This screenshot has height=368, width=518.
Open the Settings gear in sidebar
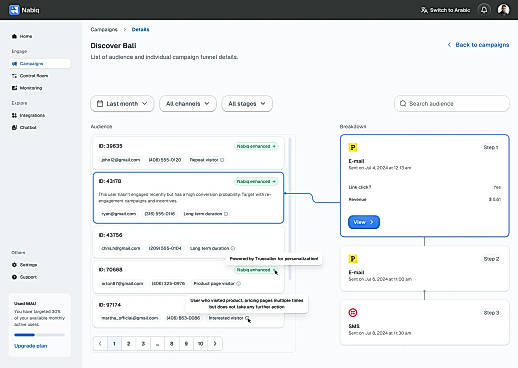point(14,265)
